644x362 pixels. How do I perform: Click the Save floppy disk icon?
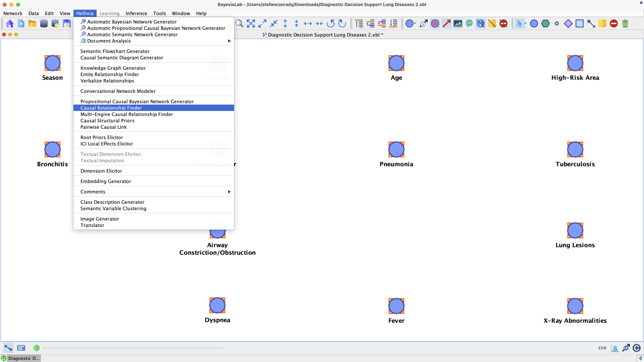tap(67, 24)
